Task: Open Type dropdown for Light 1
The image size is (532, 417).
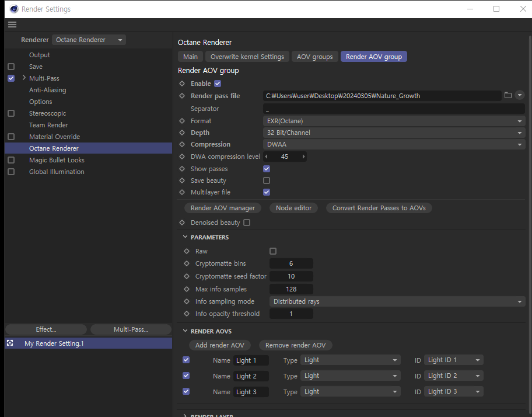Action: click(x=351, y=360)
